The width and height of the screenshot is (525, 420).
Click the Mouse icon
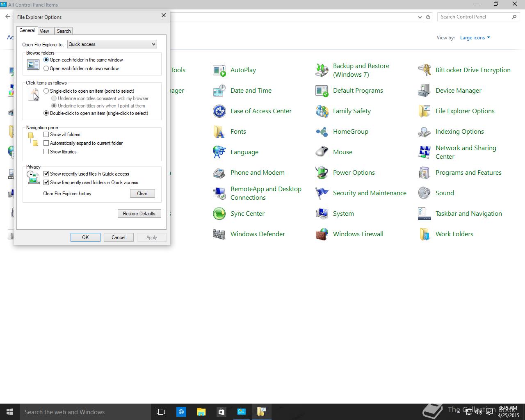click(322, 152)
